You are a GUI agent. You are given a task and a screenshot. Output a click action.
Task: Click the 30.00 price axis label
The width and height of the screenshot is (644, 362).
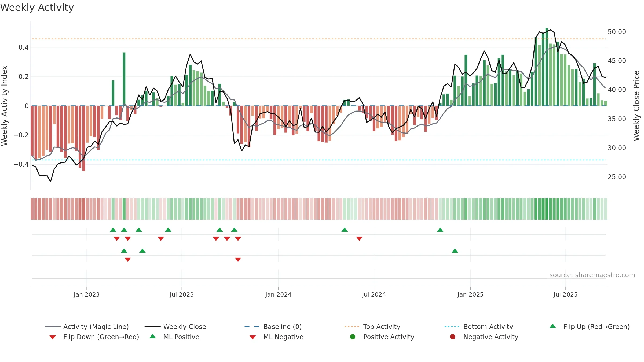point(617,148)
